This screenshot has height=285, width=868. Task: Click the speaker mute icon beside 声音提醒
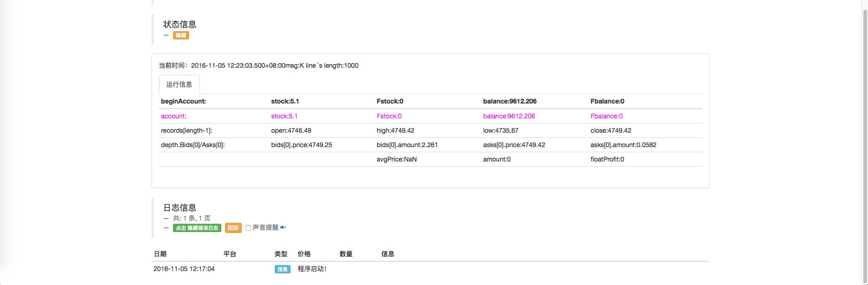(x=283, y=227)
